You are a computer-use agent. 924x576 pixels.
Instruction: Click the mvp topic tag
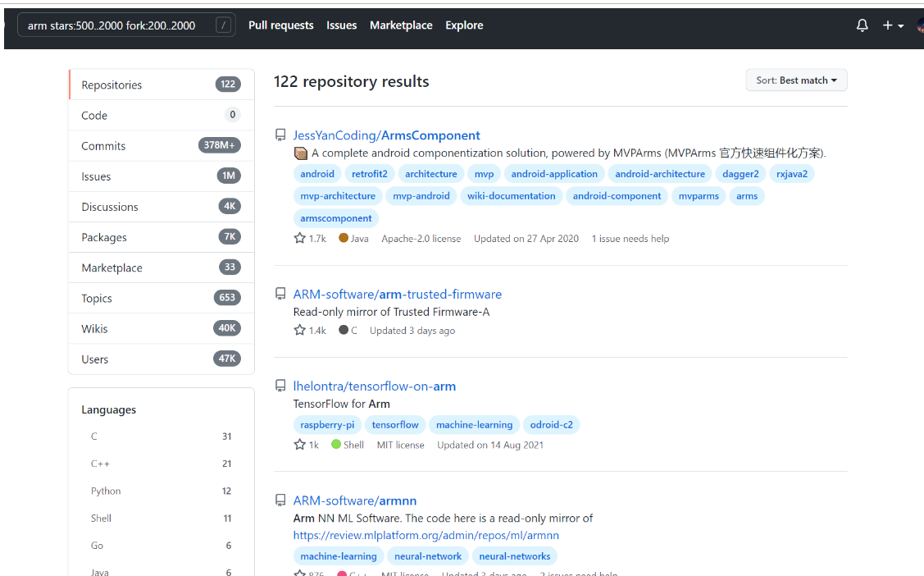pos(485,174)
